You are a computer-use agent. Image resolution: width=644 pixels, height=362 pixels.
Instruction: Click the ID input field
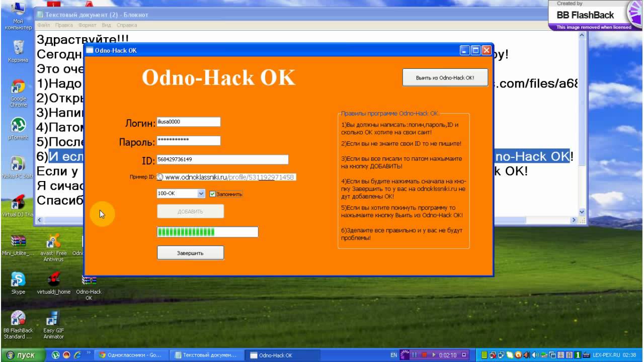pyautogui.click(x=223, y=159)
